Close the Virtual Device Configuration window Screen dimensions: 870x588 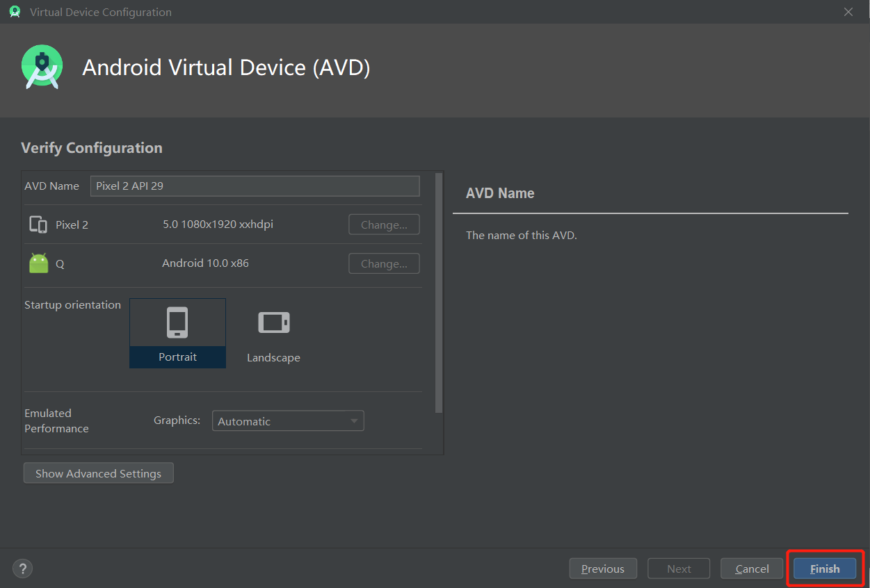tap(848, 12)
